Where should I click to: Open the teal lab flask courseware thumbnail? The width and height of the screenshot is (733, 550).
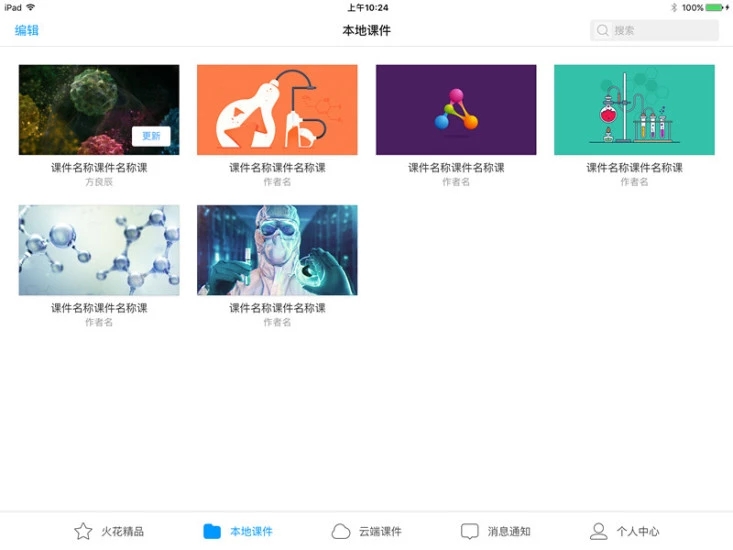[x=634, y=110]
